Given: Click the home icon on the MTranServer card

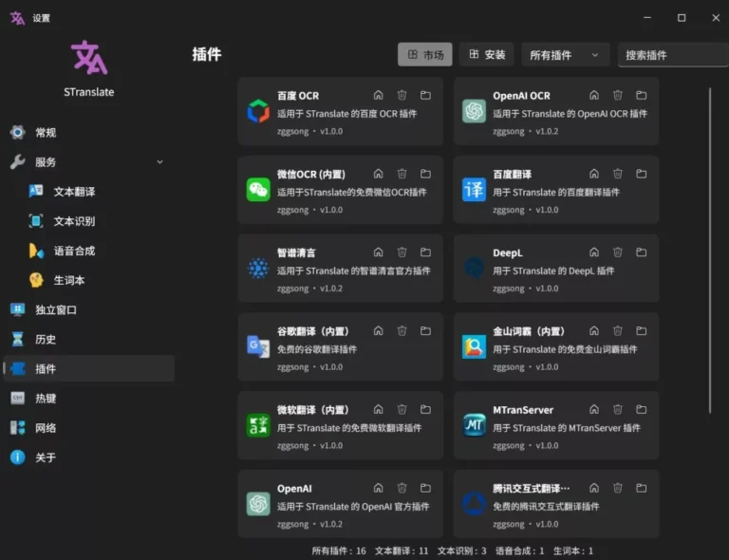Looking at the screenshot, I should point(594,409).
